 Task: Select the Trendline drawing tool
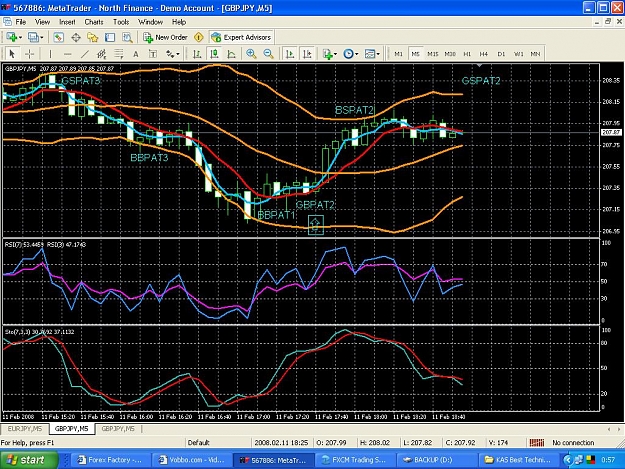[x=85, y=54]
